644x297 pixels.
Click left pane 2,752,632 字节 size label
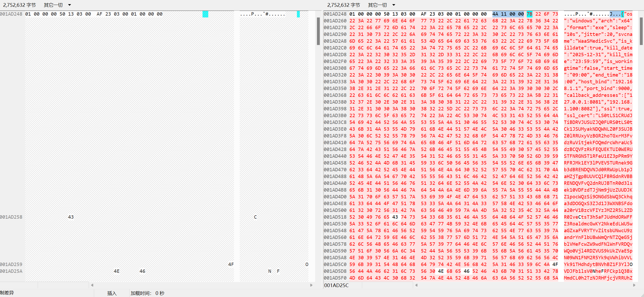click(19, 5)
